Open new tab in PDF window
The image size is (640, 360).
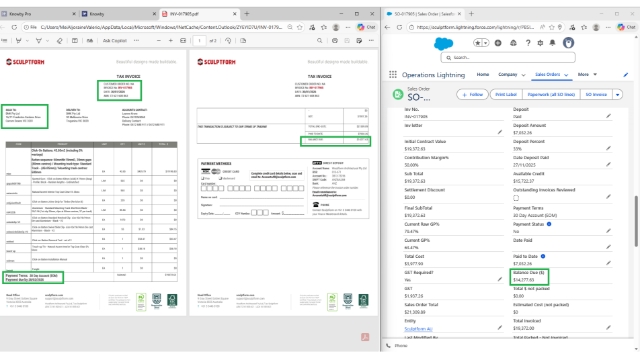[x=247, y=14]
